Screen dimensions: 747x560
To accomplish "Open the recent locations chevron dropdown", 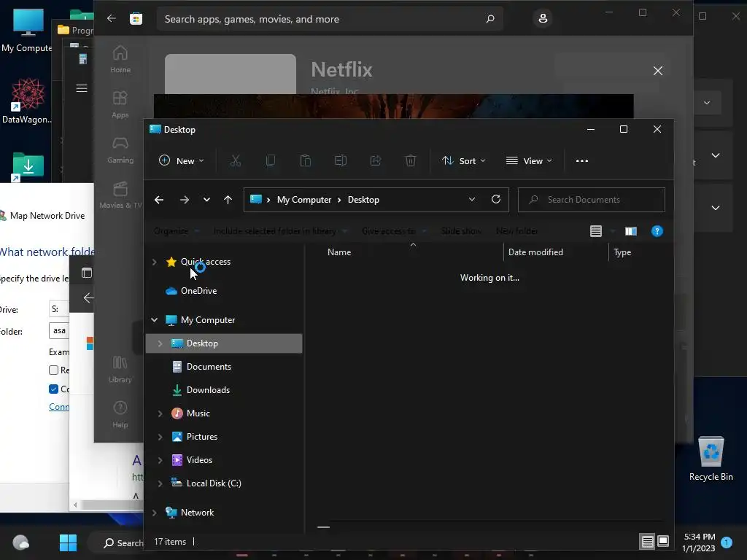I will pos(206,200).
